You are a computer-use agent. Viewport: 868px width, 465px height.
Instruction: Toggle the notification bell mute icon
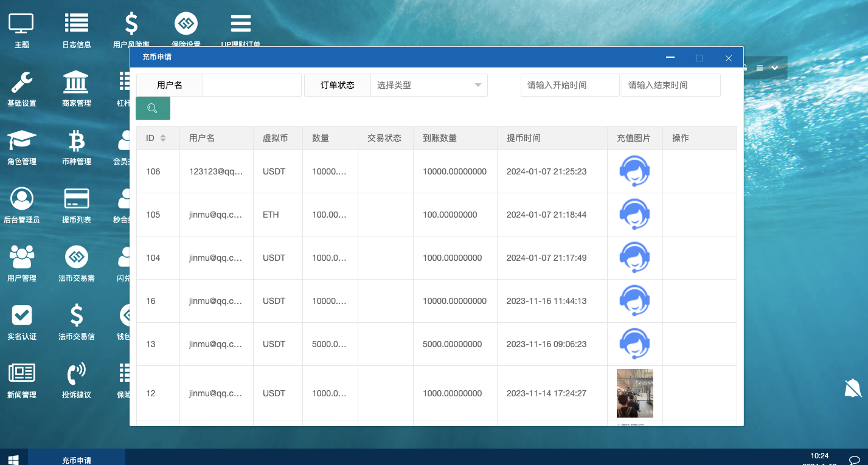click(853, 388)
